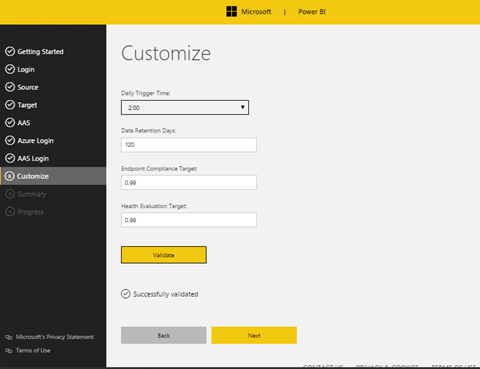Click the AAS step checkmark icon

[x=10, y=123]
